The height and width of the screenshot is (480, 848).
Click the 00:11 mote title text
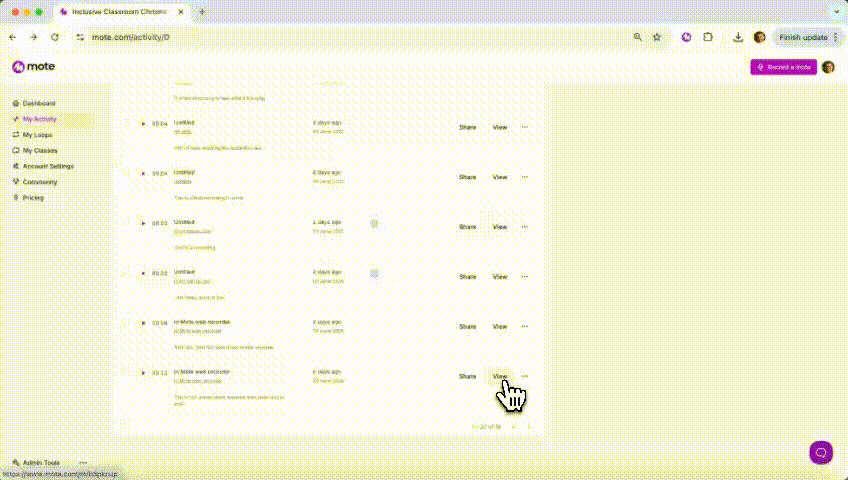(x=202, y=372)
